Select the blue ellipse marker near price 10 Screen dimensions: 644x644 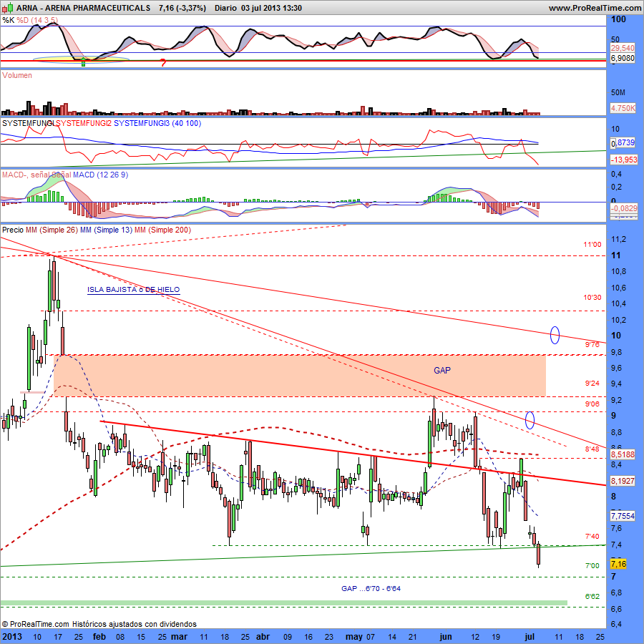tap(555, 335)
